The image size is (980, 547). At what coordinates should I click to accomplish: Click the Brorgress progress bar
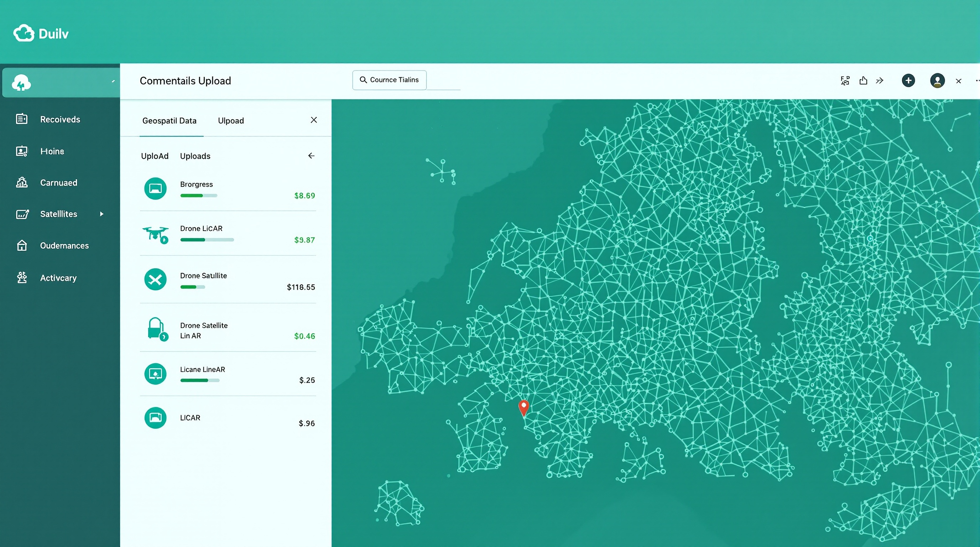199,196
